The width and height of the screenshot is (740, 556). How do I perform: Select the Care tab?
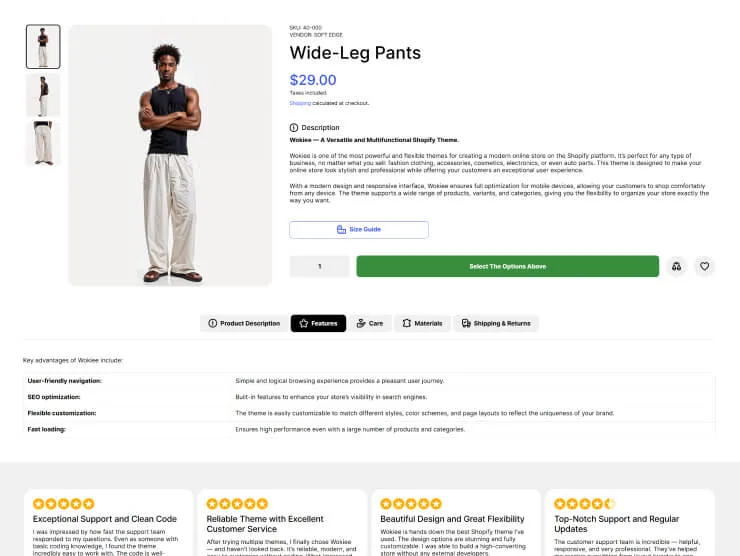tap(370, 324)
